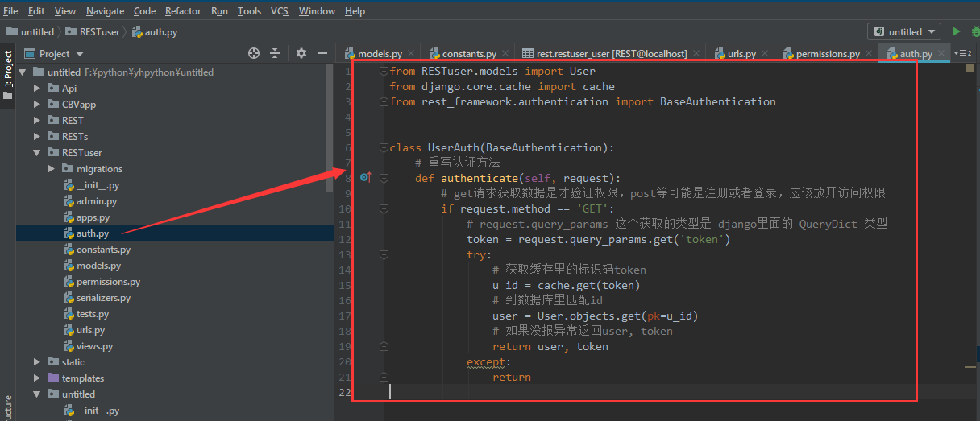This screenshot has width=980, height=421.
Task: Fold the import block at line 1
Action: click(384, 72)
